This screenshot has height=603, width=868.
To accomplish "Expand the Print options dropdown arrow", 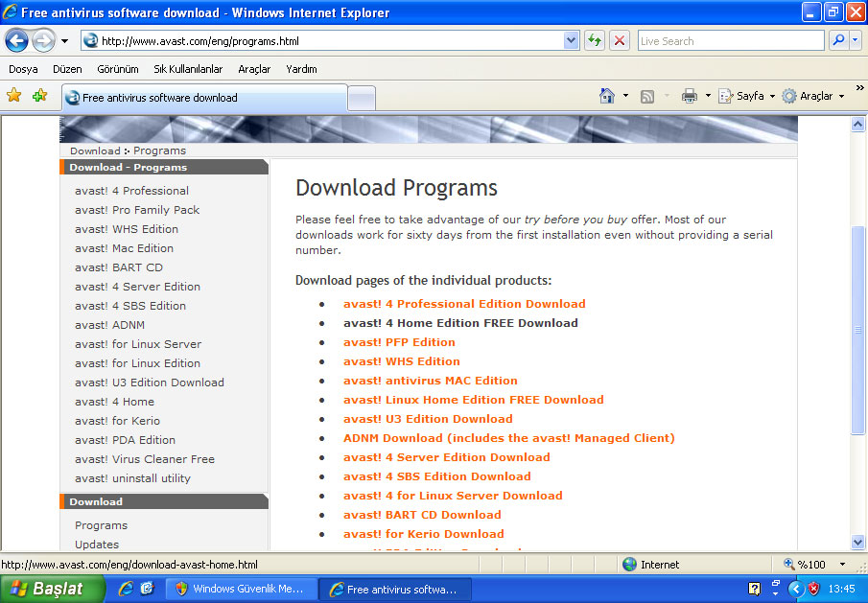I will 708,96.
